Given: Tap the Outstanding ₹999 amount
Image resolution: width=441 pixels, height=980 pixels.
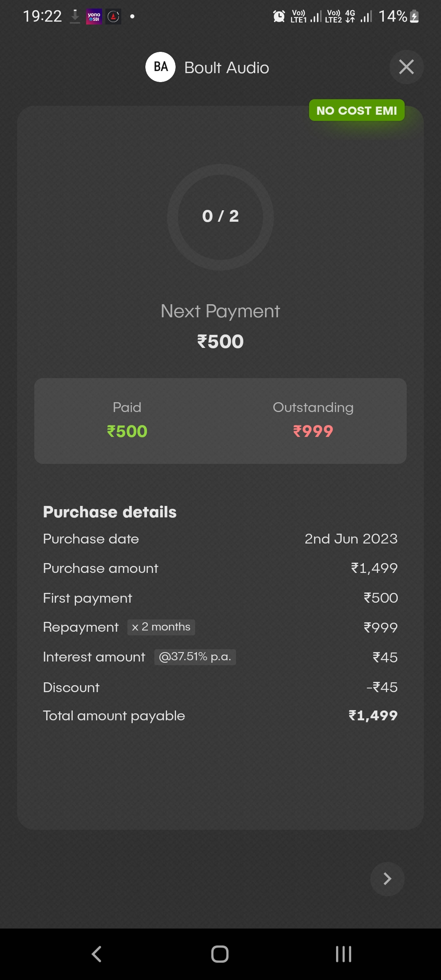Looking at the screenshot, I should [313, 431].
